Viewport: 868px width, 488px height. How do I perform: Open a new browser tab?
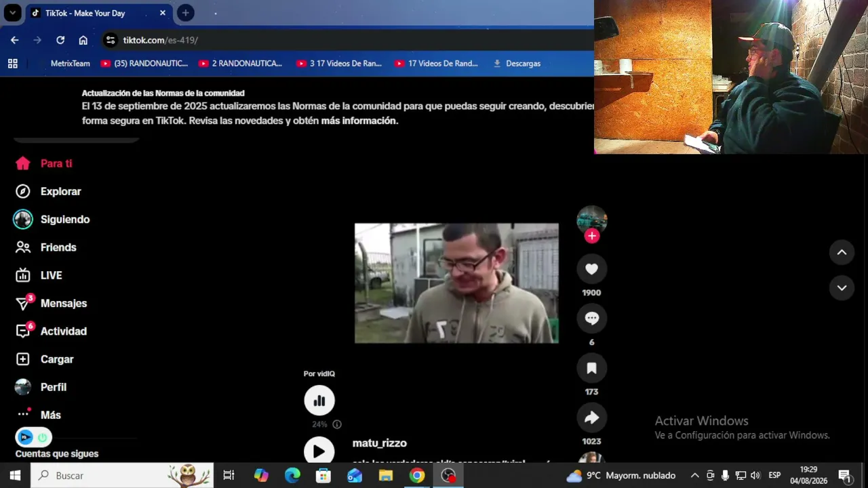click(185, 13)
